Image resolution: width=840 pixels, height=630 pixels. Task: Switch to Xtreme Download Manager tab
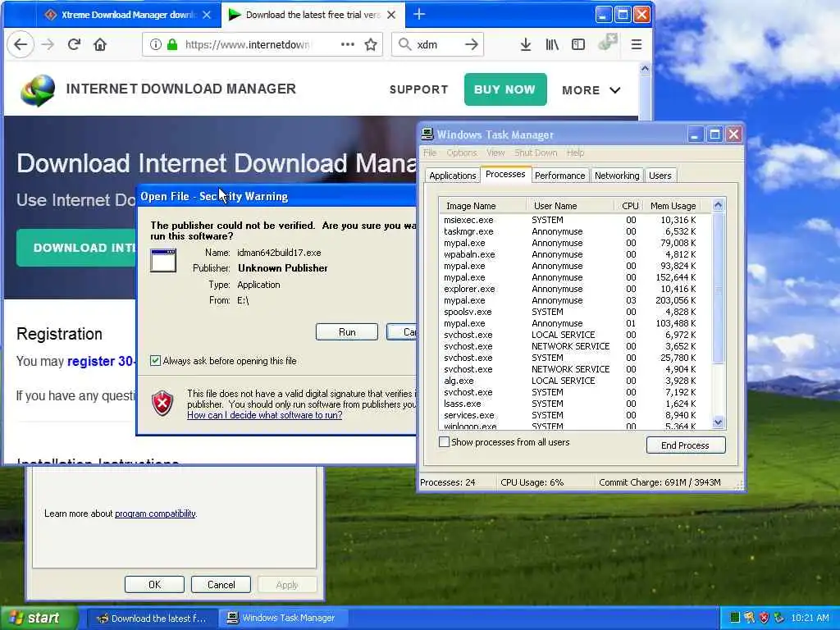click(128, 15)
